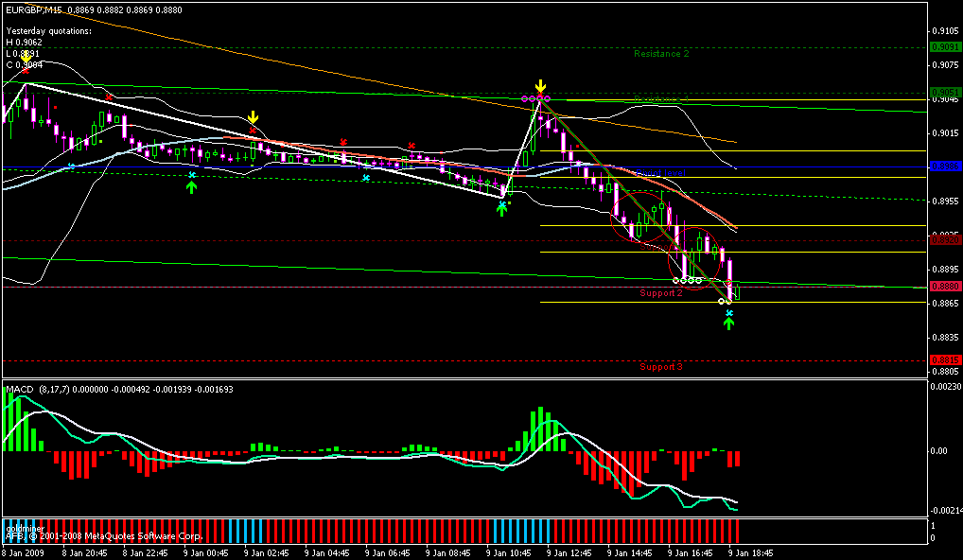
Task: Select the Yesterday quotations text
Action: click(x=48, y=30)
